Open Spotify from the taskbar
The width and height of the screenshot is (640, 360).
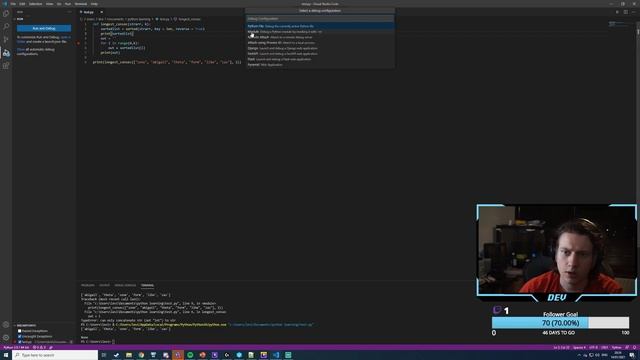[190, 355]
